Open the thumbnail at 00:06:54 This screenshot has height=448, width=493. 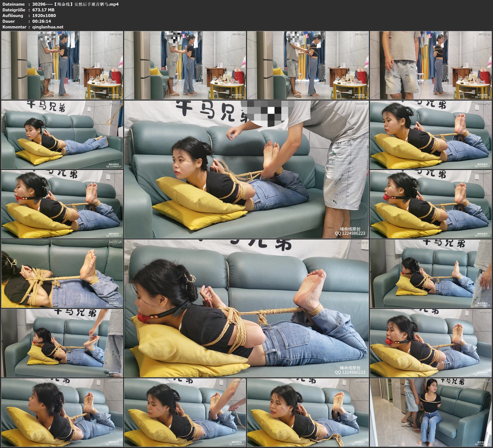[x=62, y=135]
